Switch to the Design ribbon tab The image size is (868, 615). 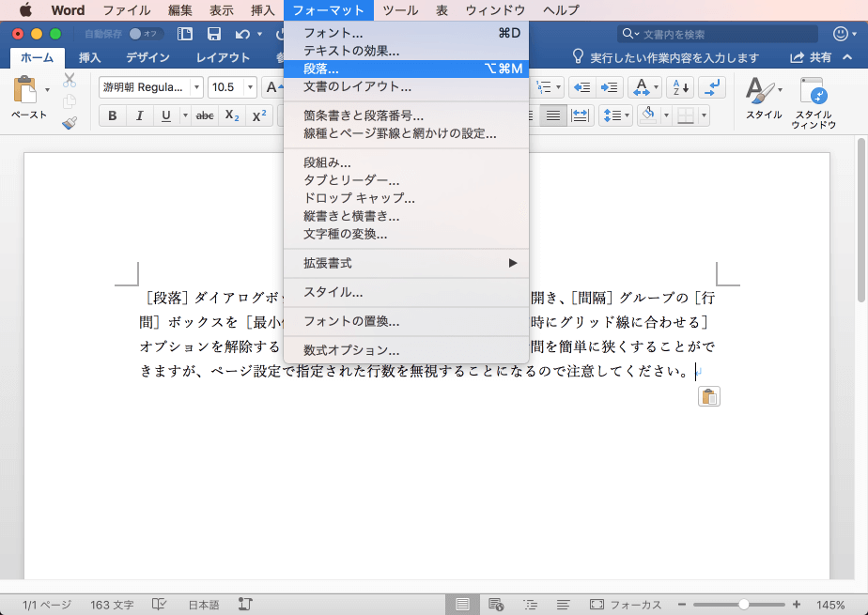pyautogui.click(x=147, y=57)
